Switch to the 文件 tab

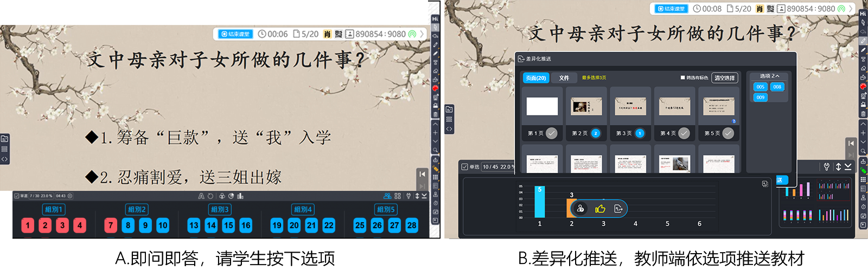click(564, 78)
